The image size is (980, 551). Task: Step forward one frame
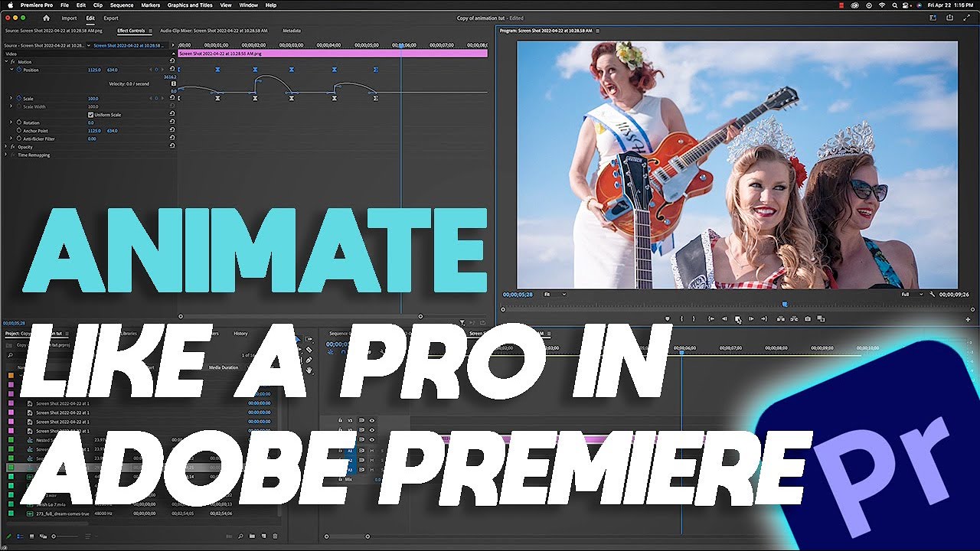click(751, 319)
